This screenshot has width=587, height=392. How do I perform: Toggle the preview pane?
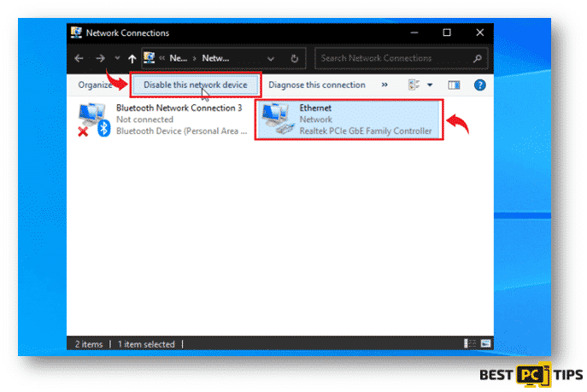click(x=454, y=85)
